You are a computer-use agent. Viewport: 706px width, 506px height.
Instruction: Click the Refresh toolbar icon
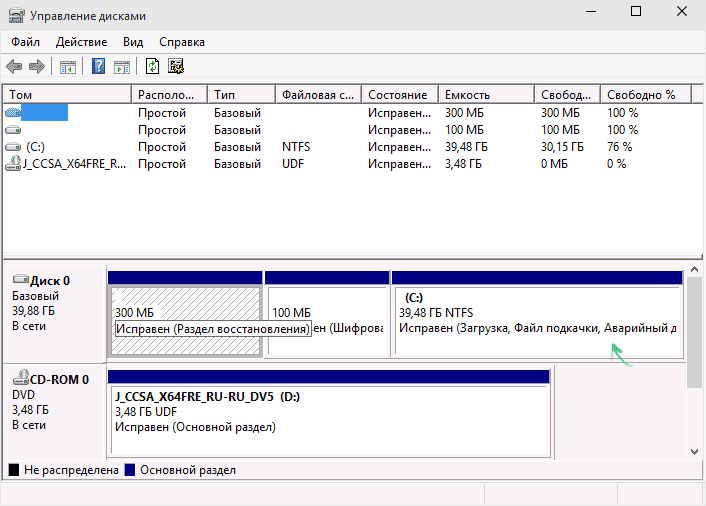pyautogui.click(x=153, y=67)
